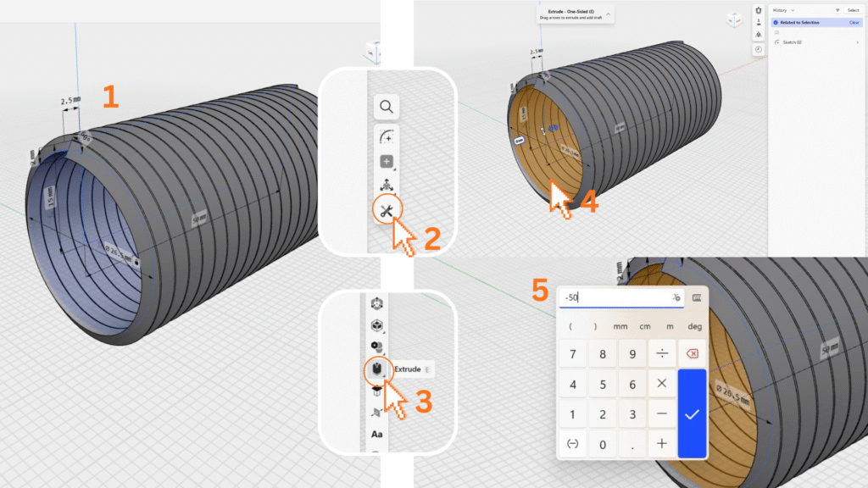The image size is (868, 488).
Task: Open the history filter menu icon
Action: coord(837,10)
